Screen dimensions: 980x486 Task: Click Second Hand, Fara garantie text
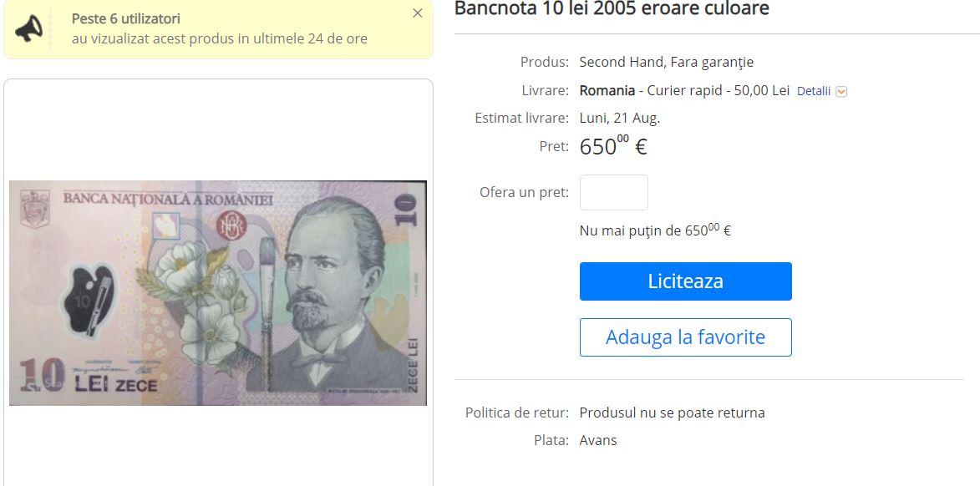click(666, 62)
